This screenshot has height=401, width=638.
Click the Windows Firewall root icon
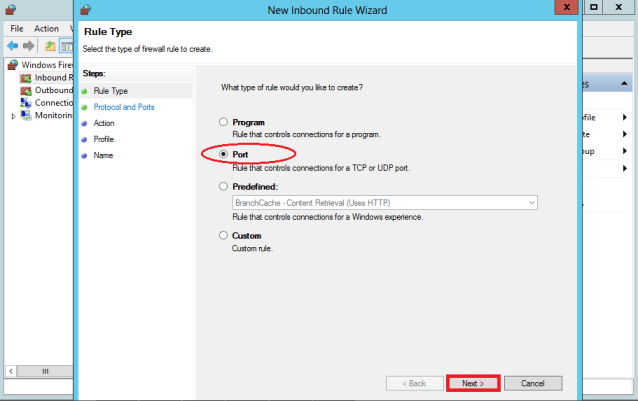tap(12, 64)
